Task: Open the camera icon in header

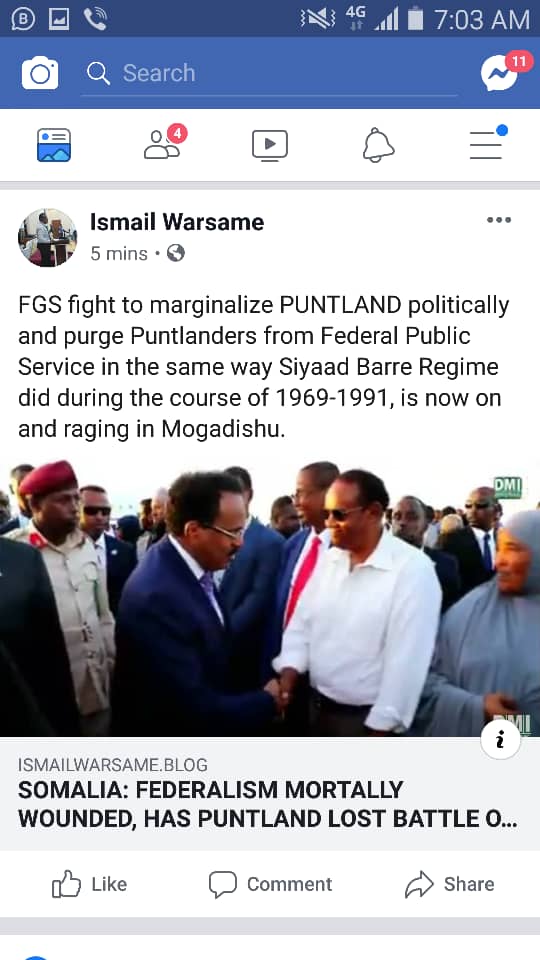Action: pyautogui.click(x=40, y=73)
